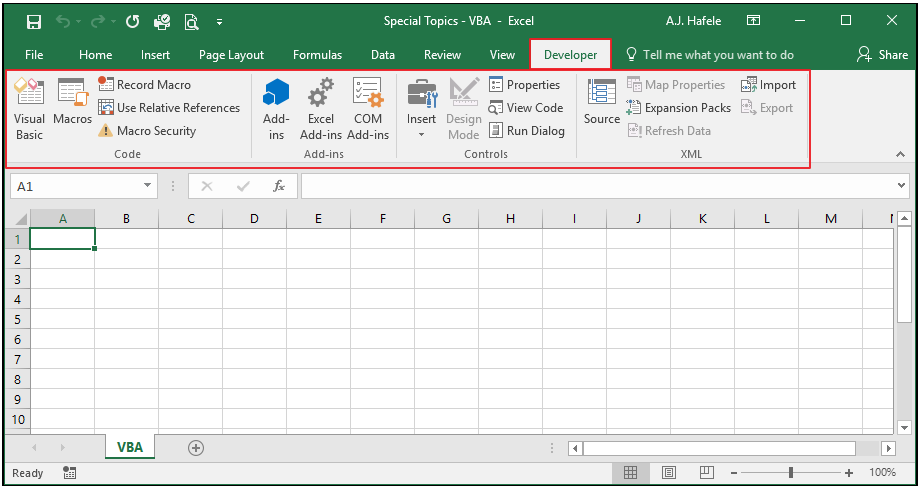
Task: Switch to Page Break Preview
Action: coord(706,472)
